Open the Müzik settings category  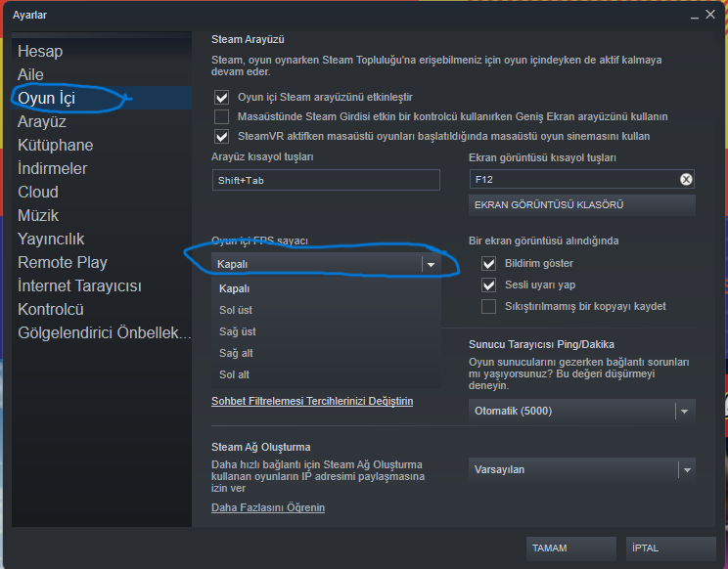102,215
